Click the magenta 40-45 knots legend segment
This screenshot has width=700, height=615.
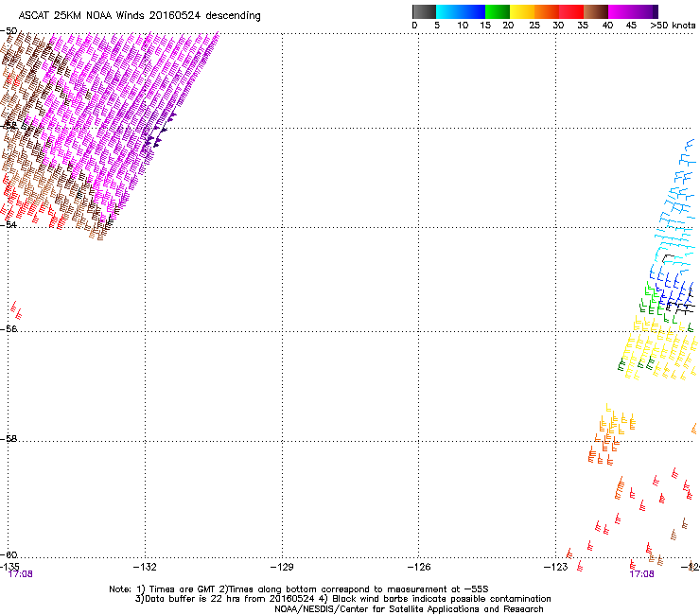tap(621, 11)
